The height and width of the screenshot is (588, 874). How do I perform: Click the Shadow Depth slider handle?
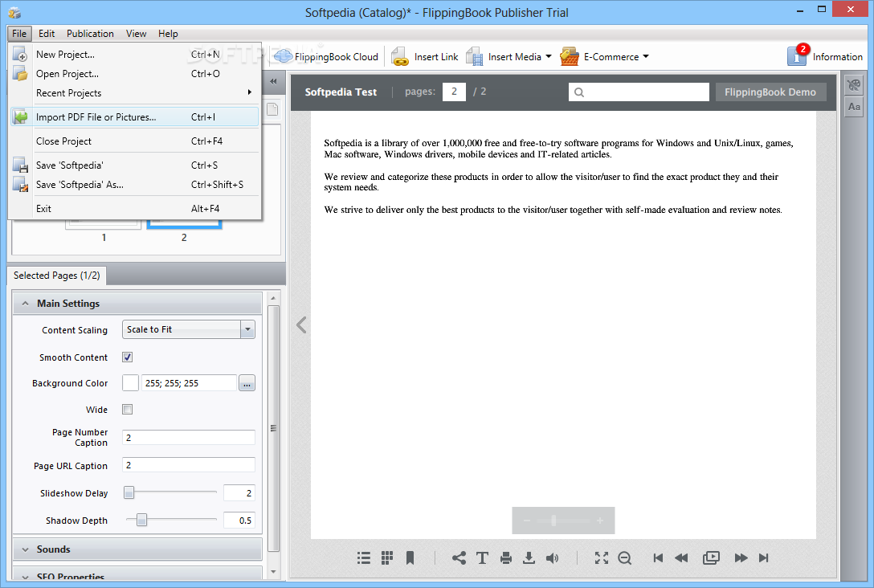point(141,520)
